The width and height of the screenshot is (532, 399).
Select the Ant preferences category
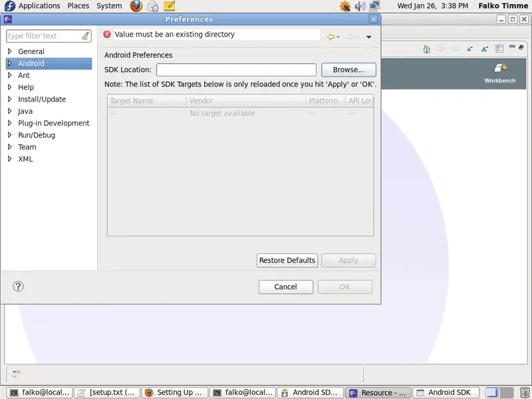coord(24,75)
